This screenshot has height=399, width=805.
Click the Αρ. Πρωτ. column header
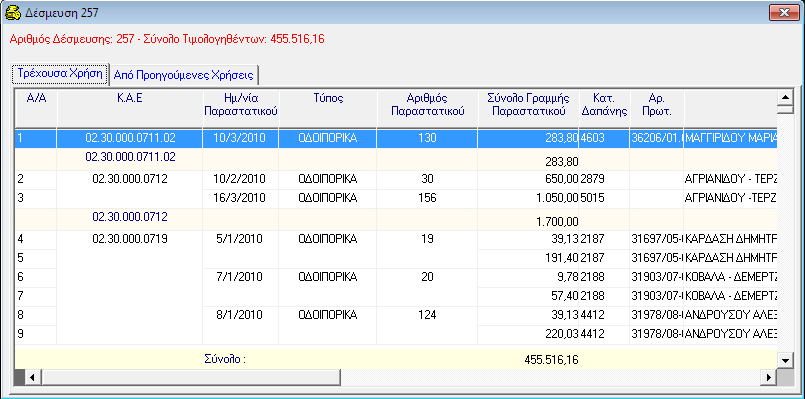pyautogui.click(x=657, y=108)
